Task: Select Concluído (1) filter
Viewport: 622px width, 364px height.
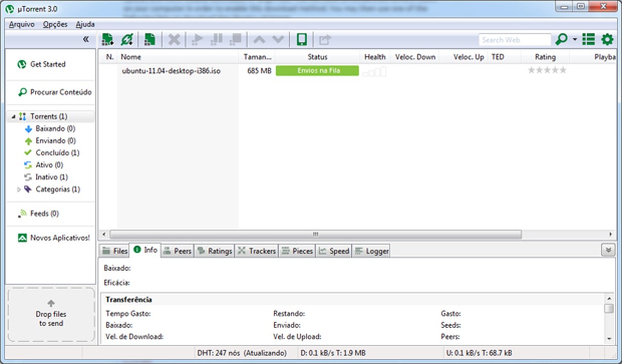Action: pyautogui.click(x=57, y=153)
